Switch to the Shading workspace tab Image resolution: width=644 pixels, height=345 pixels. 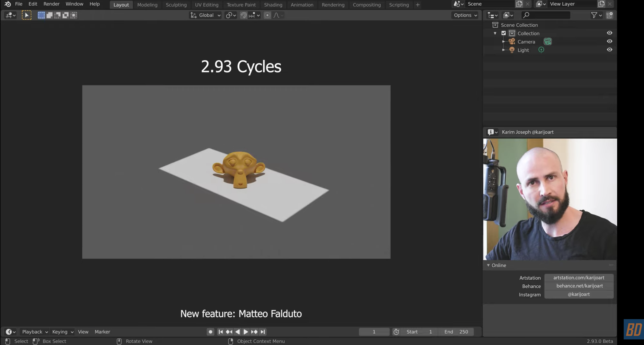pyautogui.click(x=273, y=5)
